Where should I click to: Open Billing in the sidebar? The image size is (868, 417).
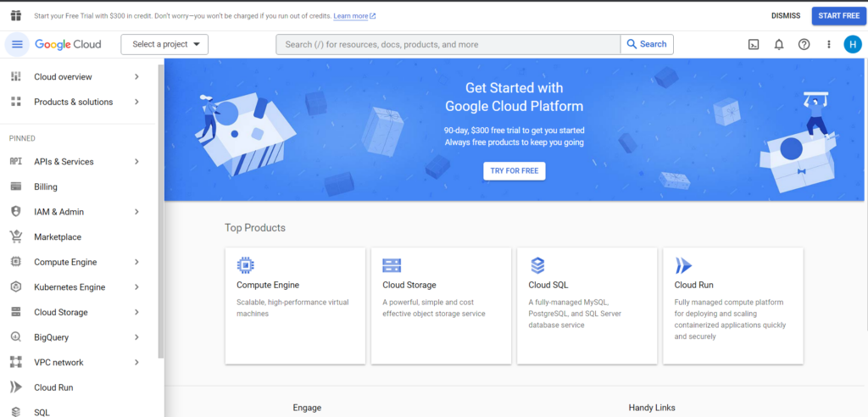tap(46, 186)
